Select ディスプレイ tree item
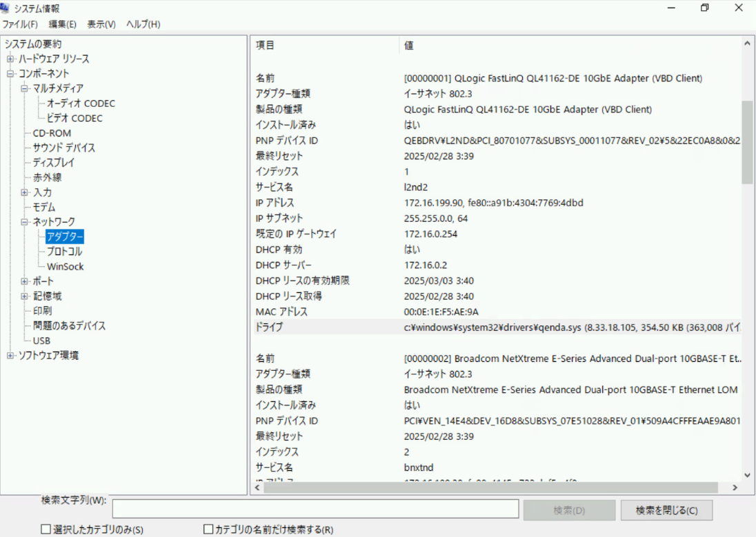The image size is (756, 537). [x=54, y=163]
